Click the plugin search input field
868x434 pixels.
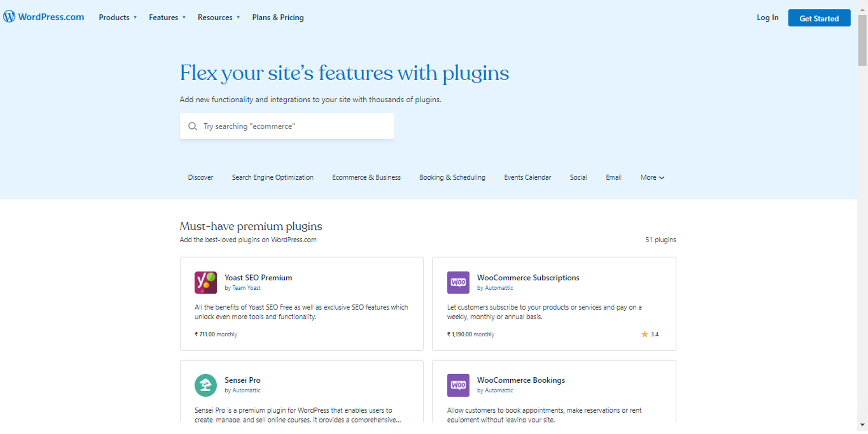tap(287, 126)
